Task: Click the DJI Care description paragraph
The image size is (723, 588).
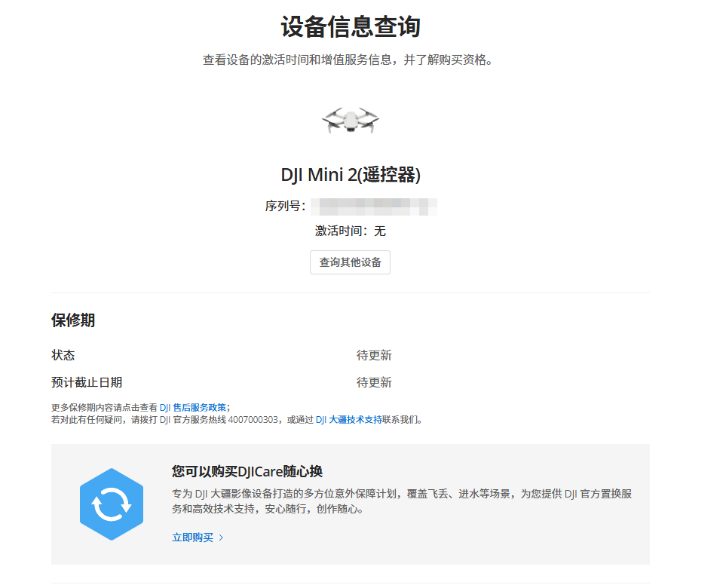Action: pos(402,501)
